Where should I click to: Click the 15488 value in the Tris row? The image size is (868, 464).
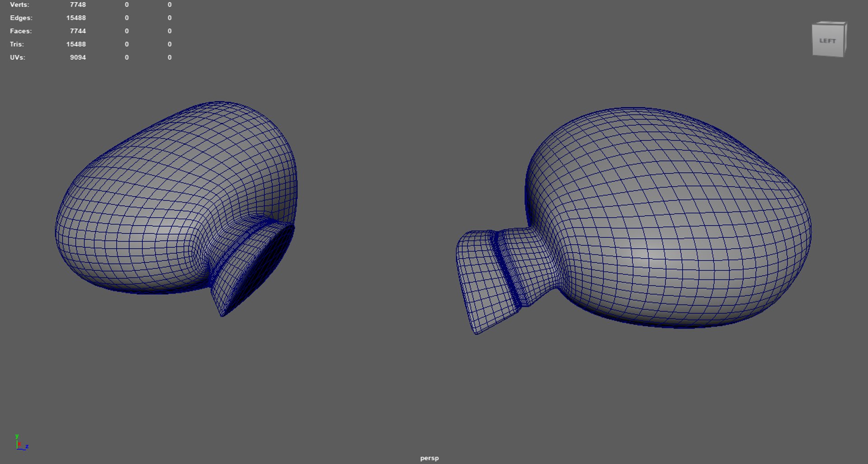click(76, 44)
